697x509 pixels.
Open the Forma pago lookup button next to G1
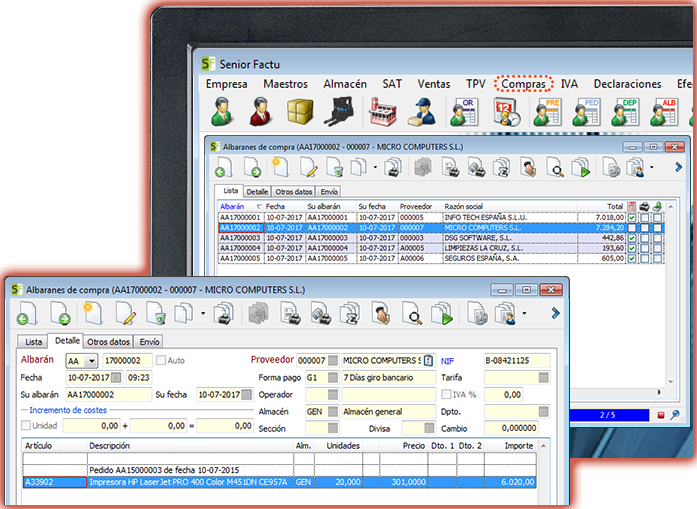[x=332, y=377]
